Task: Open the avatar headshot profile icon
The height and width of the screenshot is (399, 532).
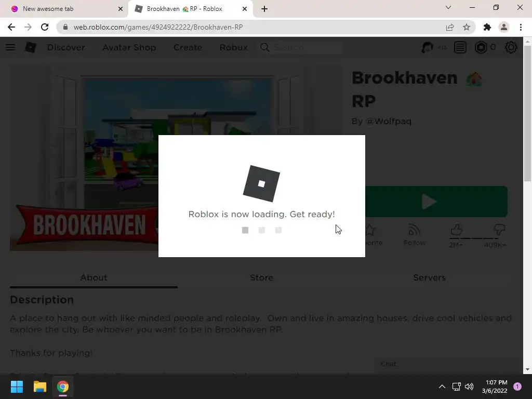Action: (427, 47)
